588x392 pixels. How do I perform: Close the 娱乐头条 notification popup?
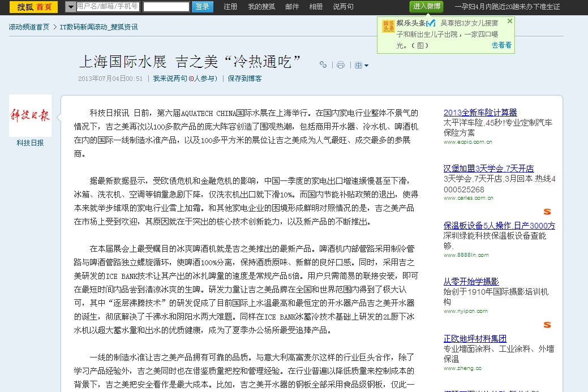pos(510,21)
